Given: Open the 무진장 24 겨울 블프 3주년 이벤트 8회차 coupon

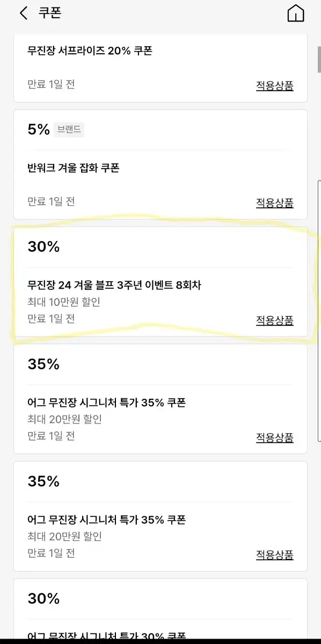Looking at the screenshot, I should click(x=160, y=282).
